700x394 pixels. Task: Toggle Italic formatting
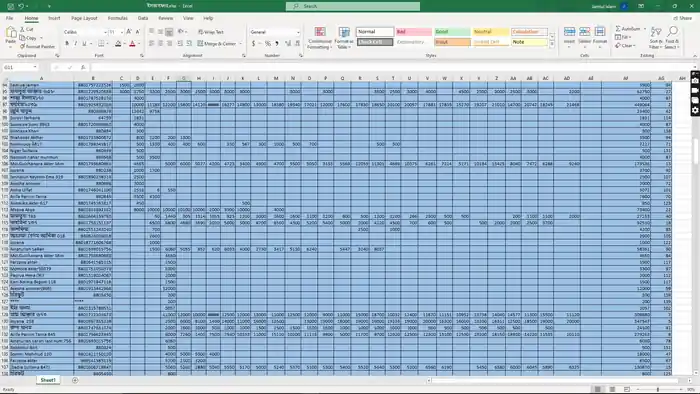(75, 44)
